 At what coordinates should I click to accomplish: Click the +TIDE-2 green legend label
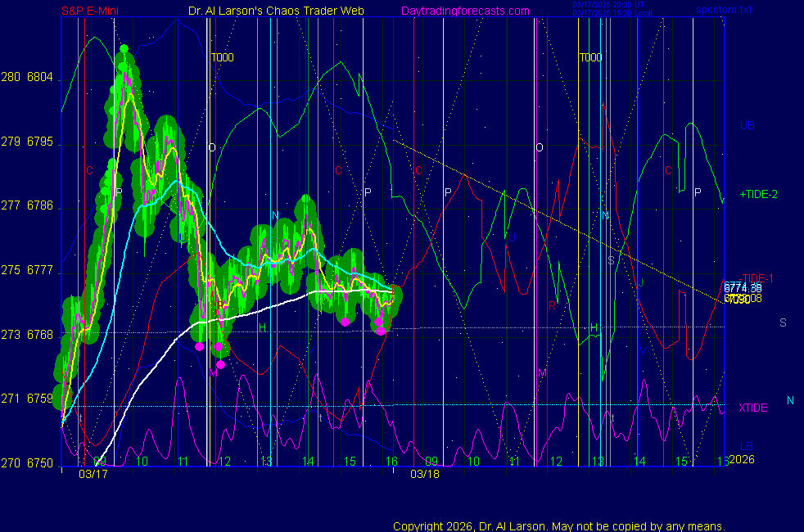(758, 194)
